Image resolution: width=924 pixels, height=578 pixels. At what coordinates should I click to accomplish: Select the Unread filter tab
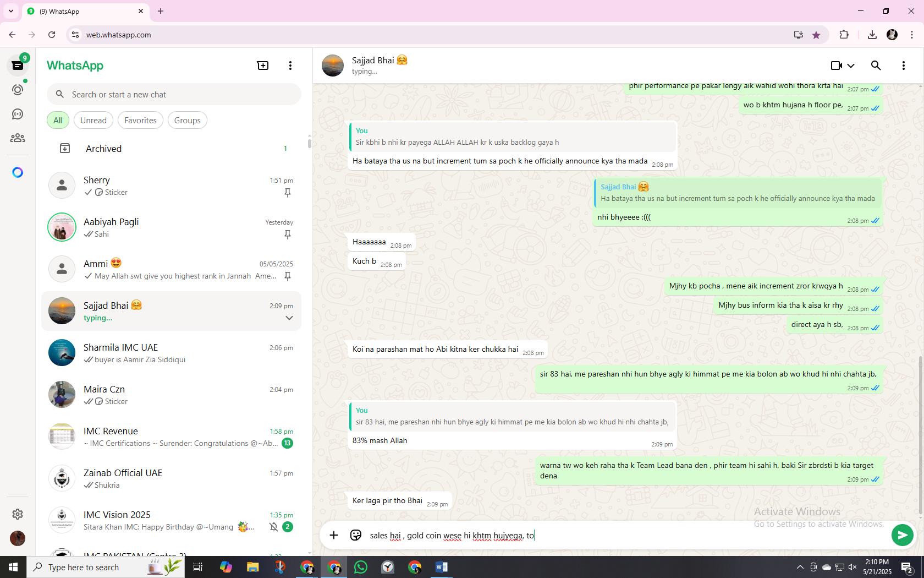click(x=94, y=120)
